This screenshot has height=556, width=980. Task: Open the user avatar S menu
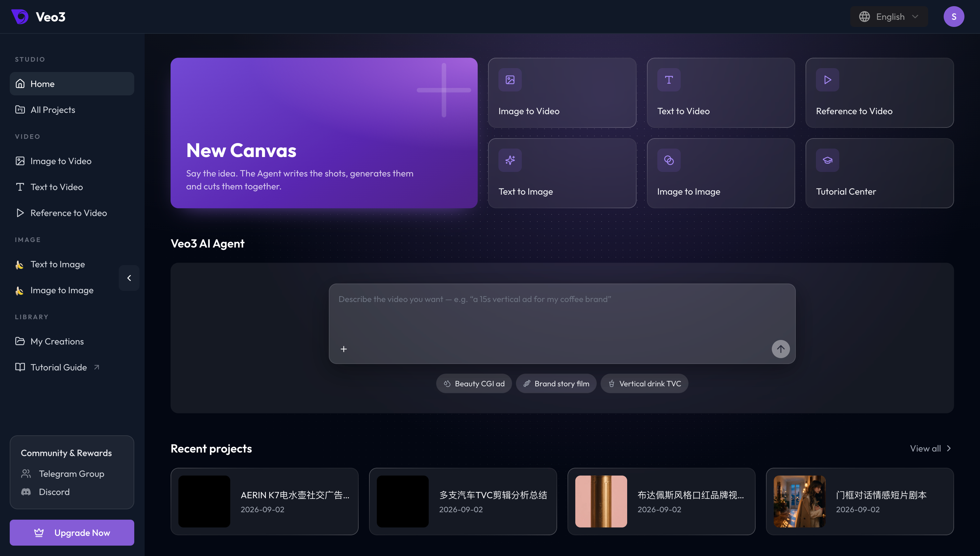[954, 17]
